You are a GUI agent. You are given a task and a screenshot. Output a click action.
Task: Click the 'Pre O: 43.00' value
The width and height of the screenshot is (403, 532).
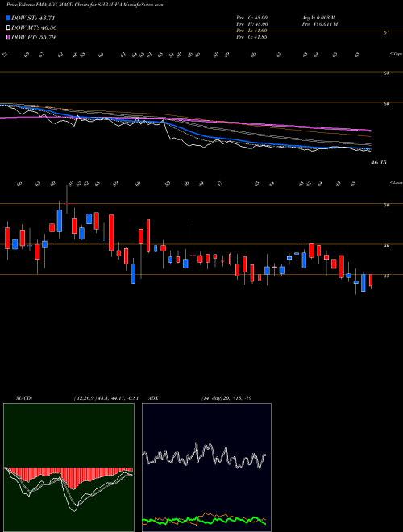[252, 18]
